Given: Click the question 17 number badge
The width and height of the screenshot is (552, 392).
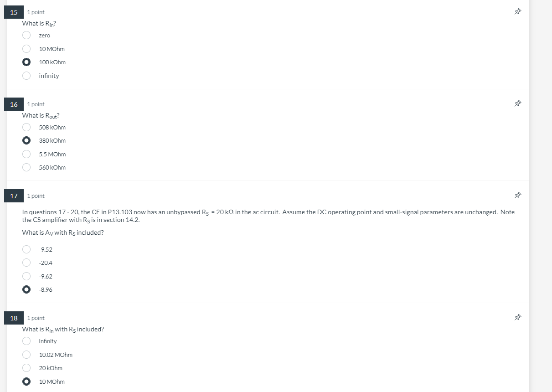Looking at the screenshot, I should (x=14, y=196).
